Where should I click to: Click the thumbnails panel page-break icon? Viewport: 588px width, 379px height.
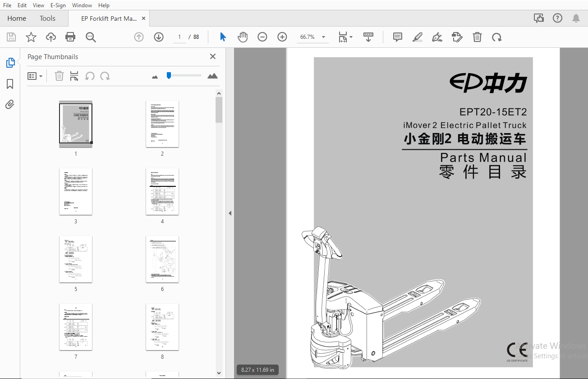(74, 76)
